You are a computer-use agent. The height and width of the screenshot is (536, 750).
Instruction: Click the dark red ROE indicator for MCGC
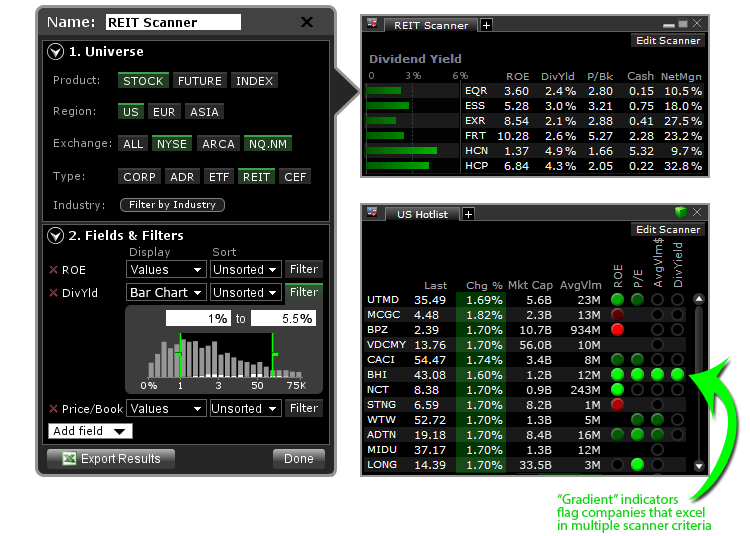[x=618, y=315]
